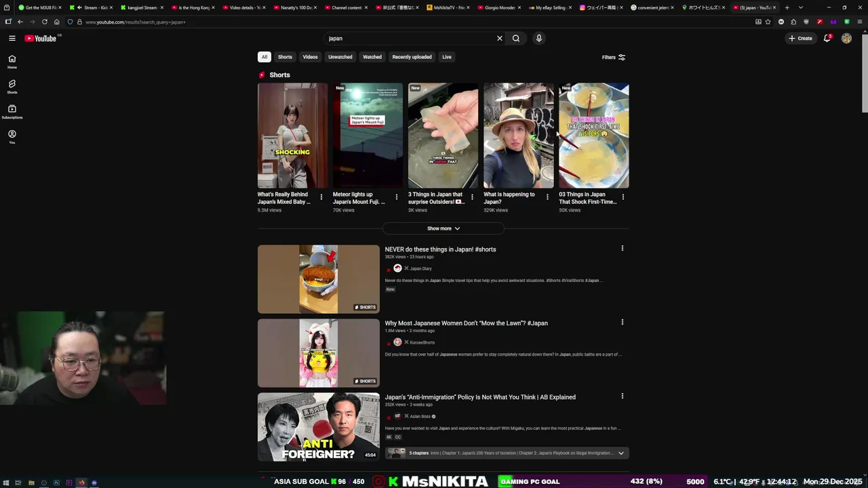Open title NEVER do these things in Japan
Viewport: 868px width, 488px height.
click(x=441, y=249)
